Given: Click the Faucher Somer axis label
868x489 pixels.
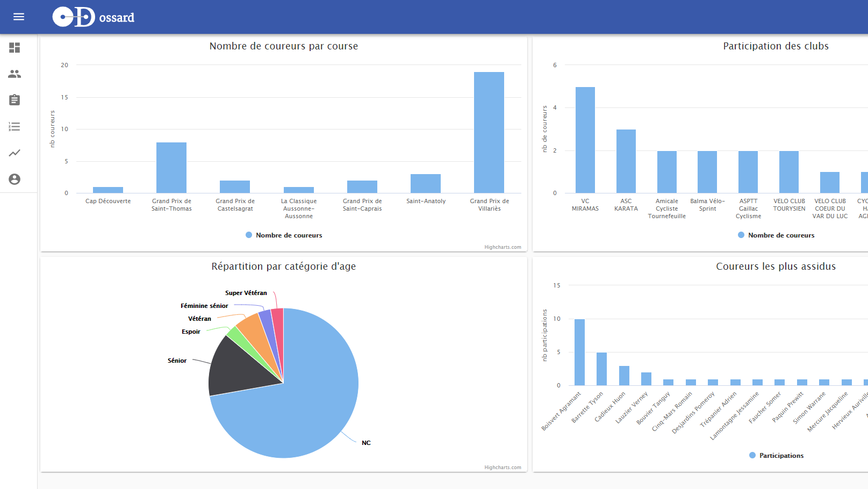Looking at the screenshot, I should (x=765, y=408).
